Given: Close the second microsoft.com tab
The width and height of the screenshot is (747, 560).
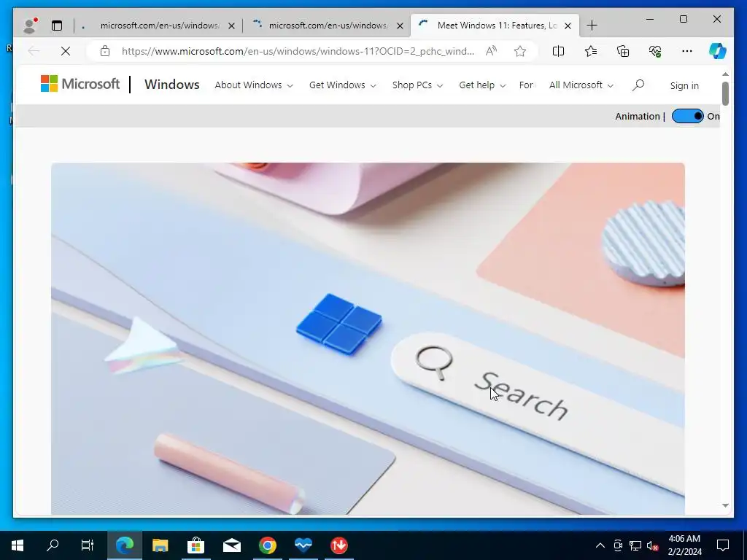Looking at the screenshot, I should click(x=400, y=26).
